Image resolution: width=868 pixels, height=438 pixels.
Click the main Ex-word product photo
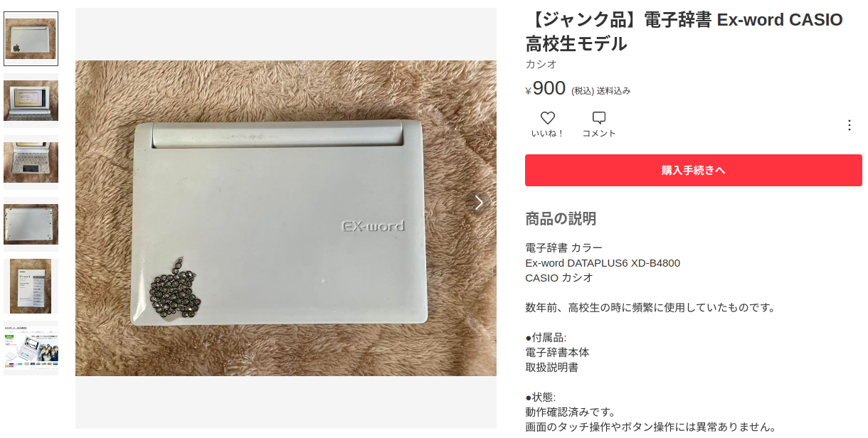pos(286,218)
